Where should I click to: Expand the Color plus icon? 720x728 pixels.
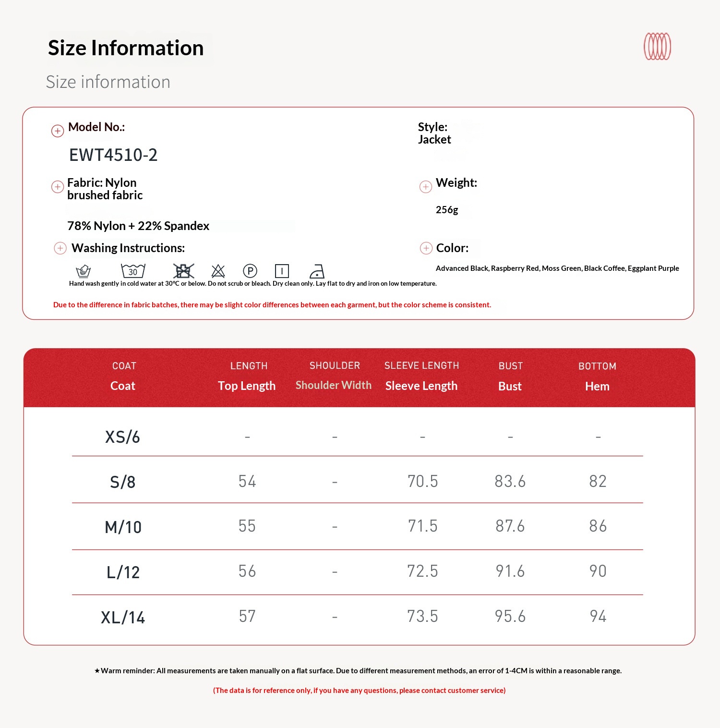pyautogui.click(x=426, y=248)
